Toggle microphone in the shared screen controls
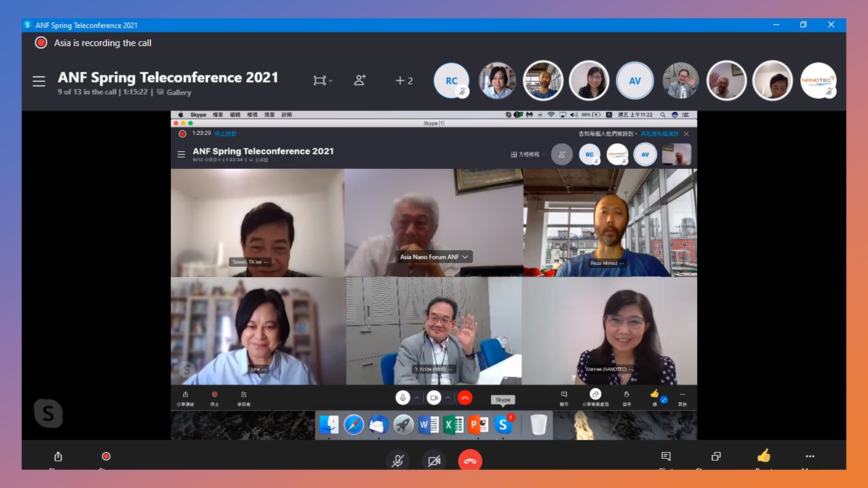Image resolution: width=868 pixels, height=488 pixels. (403, 398)
